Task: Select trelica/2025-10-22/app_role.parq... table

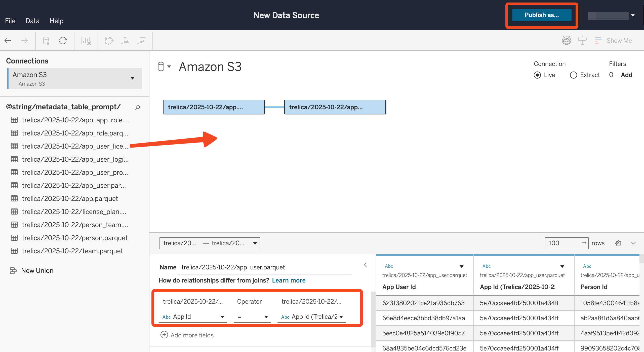Action: click(x=75, y=133)
